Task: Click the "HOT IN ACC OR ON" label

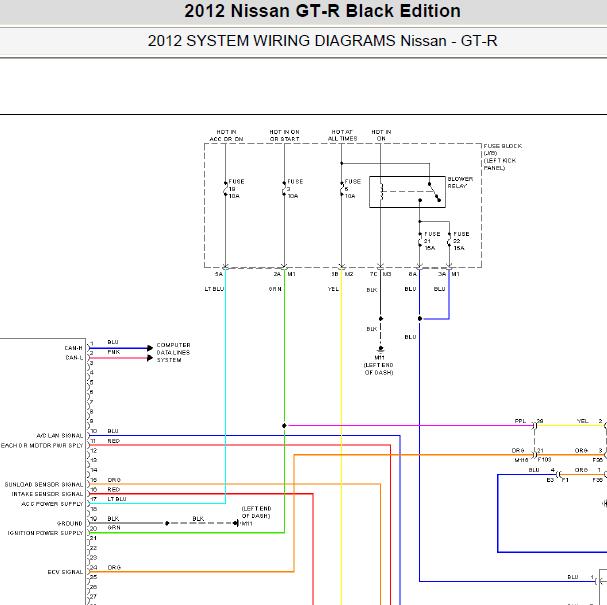Action: [x=226, y=135]
